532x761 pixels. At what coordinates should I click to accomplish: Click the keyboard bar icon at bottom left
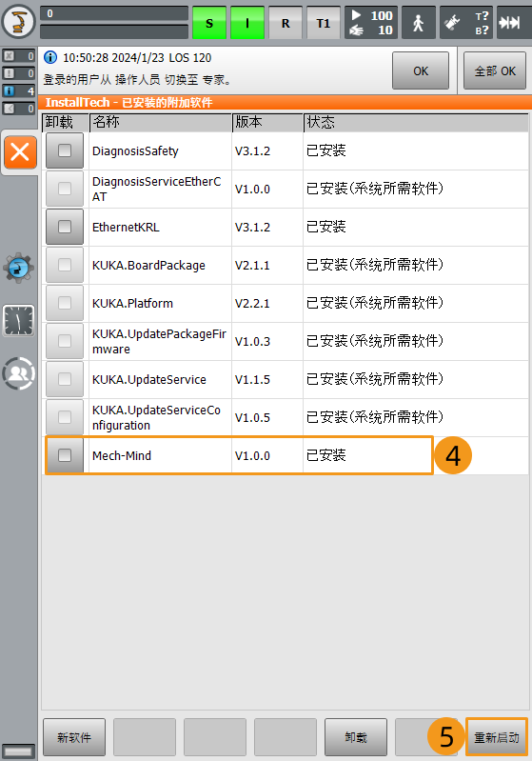tap(18, 751)
